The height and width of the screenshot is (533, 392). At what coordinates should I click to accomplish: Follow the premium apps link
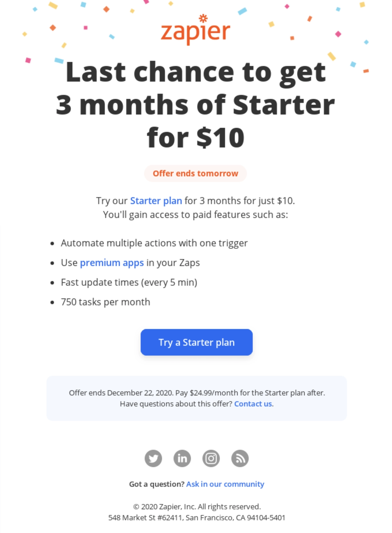click(x=112, y=263)
